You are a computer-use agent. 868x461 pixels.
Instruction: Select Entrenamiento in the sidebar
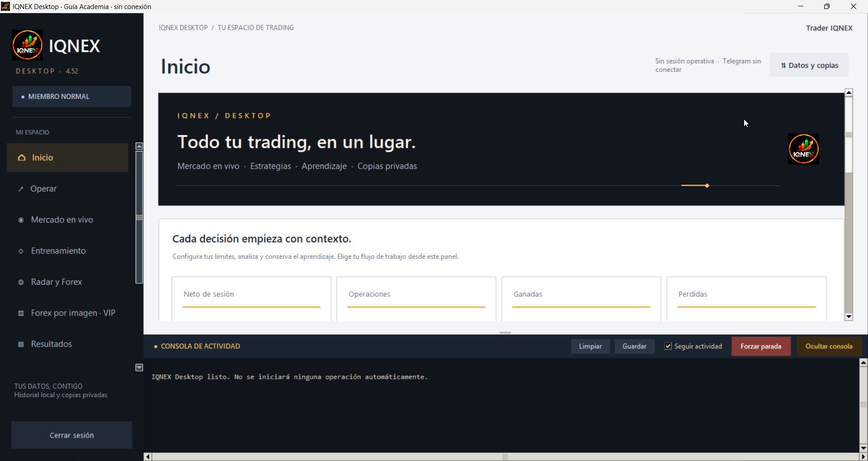click(x=67, y=251)
